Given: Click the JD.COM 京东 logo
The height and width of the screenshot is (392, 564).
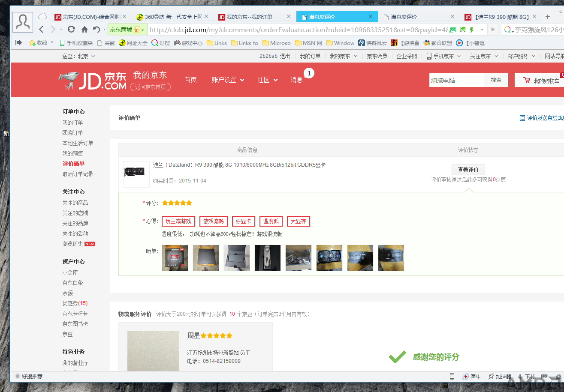Looking at the screenshot, I should 93,80.
